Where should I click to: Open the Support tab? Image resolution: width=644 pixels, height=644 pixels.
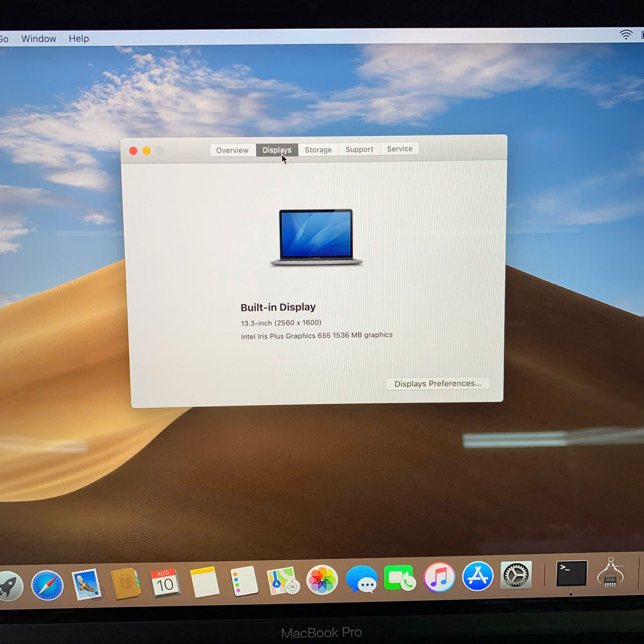point(359,149)
